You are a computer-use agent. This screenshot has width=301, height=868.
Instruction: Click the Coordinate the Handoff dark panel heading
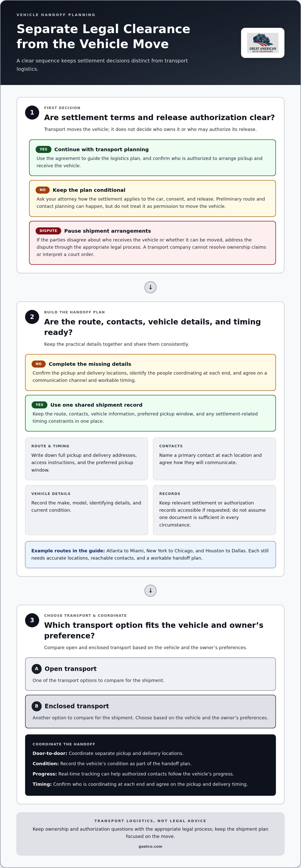click(x=64, y=744)
